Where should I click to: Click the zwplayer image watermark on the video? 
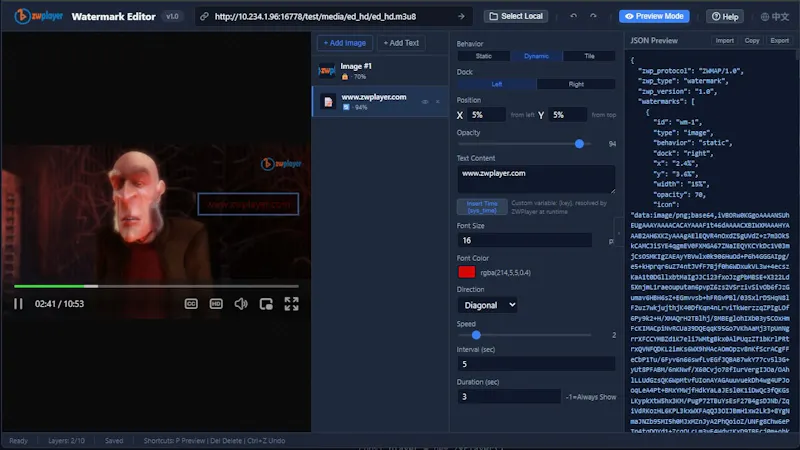tap(281, 163)
